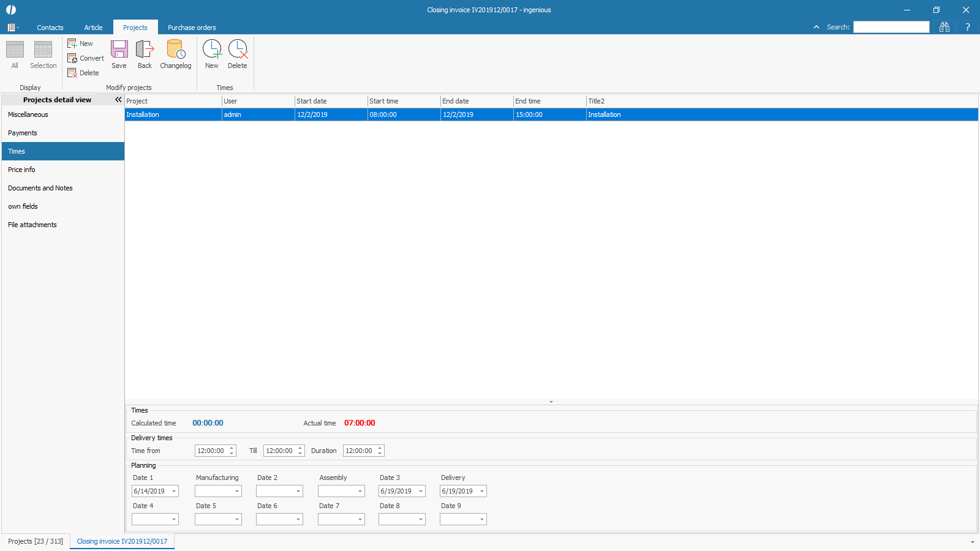Image resolution: width=980 pixels, height=551 pixels.
Task: Delete the time entry with the clock icon
Action: [x=238, y=50]
